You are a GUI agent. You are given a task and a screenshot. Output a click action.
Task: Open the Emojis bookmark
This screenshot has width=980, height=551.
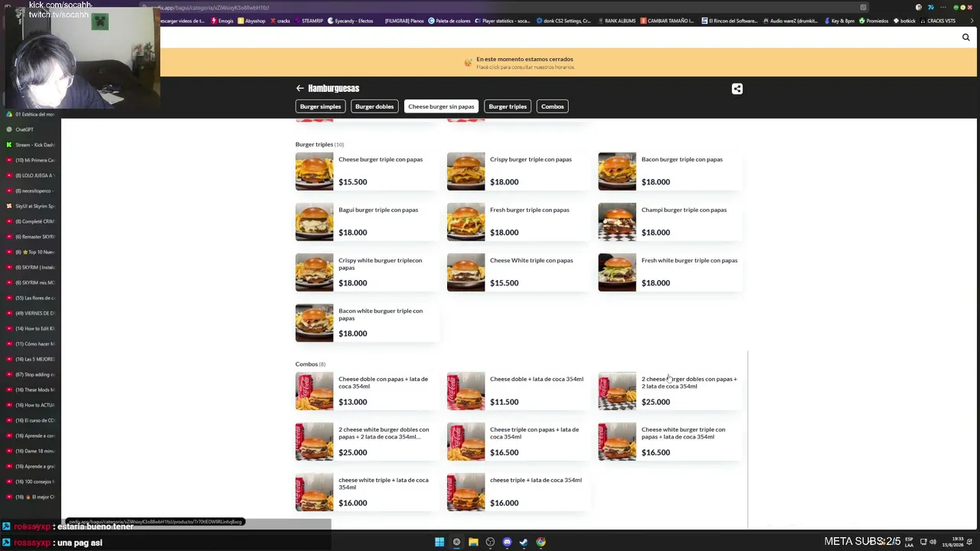[x=222, y=21]
